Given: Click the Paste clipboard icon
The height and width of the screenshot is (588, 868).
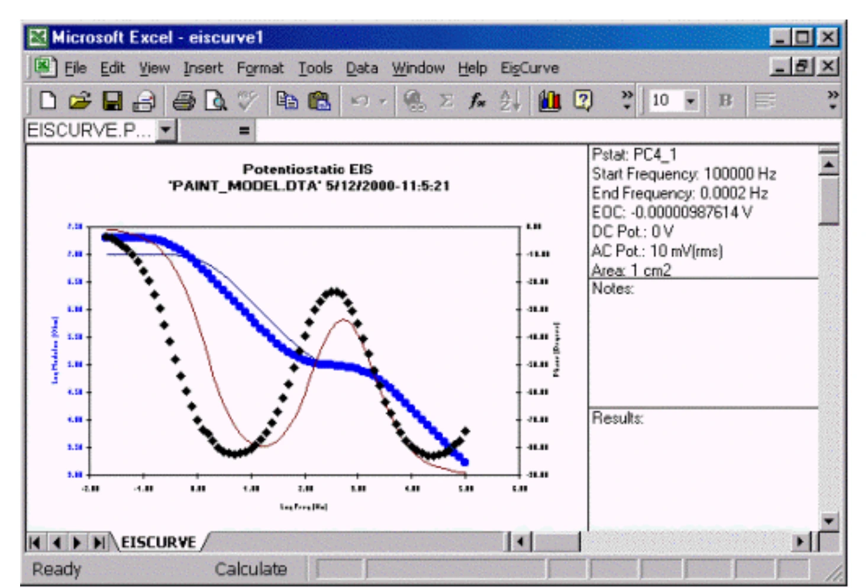Looking at the screenshot, I should [x=320, y=101].
